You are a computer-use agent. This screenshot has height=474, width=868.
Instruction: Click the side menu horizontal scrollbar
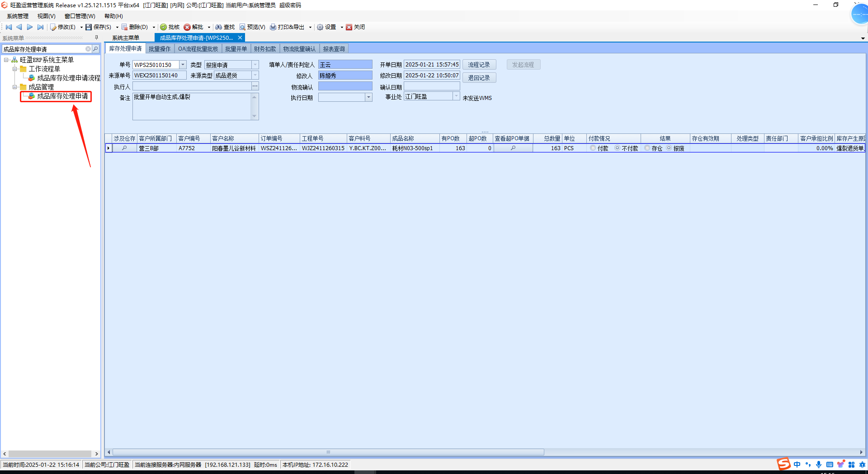coord(50,454)
